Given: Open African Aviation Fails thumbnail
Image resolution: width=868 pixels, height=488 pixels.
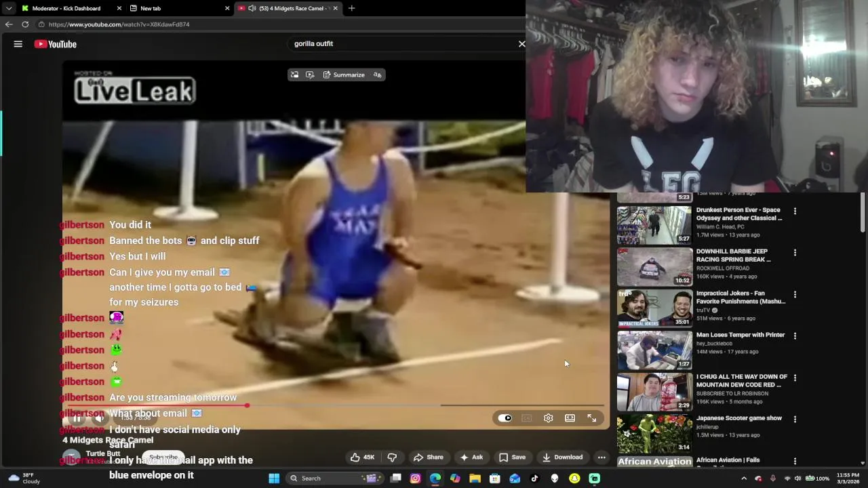Looking at the screenshot, I should 654,461.
